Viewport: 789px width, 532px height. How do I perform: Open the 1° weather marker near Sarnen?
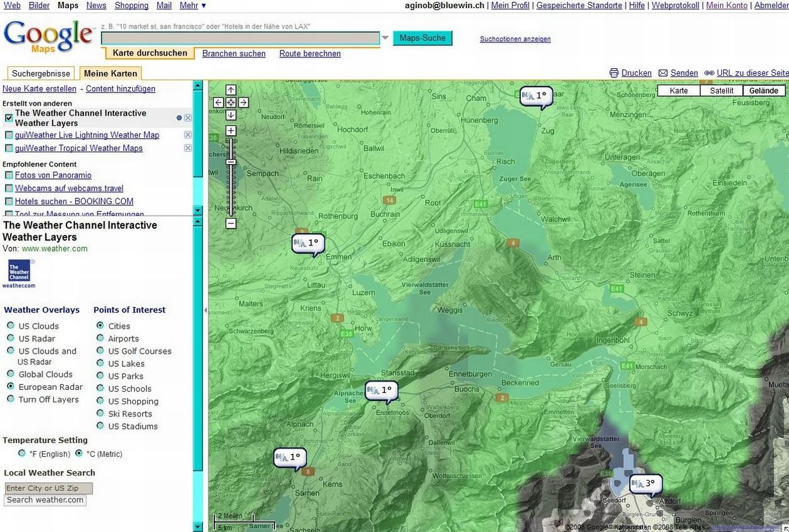click(x=290, y=458)
